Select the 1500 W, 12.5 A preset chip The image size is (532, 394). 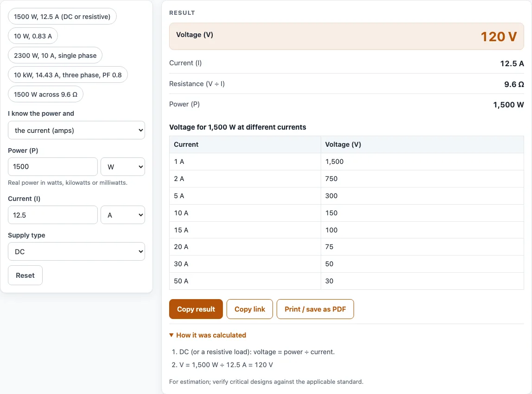(x=62, y=17)
